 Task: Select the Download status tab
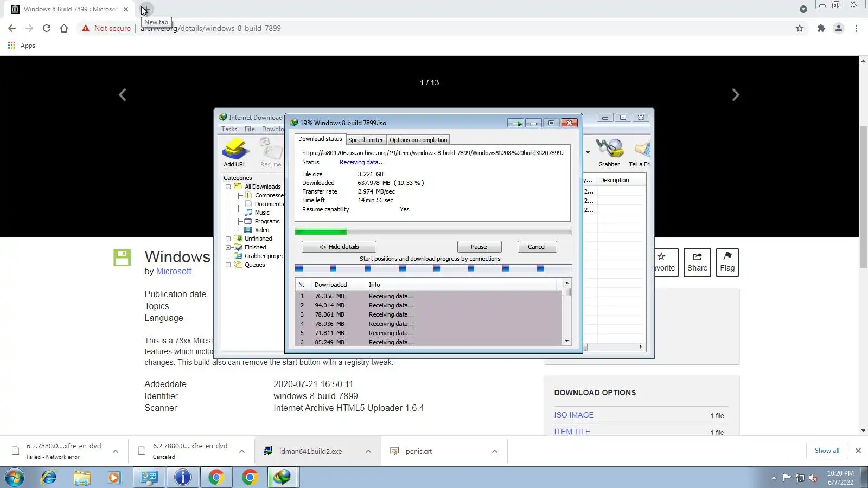pos(320,139)
